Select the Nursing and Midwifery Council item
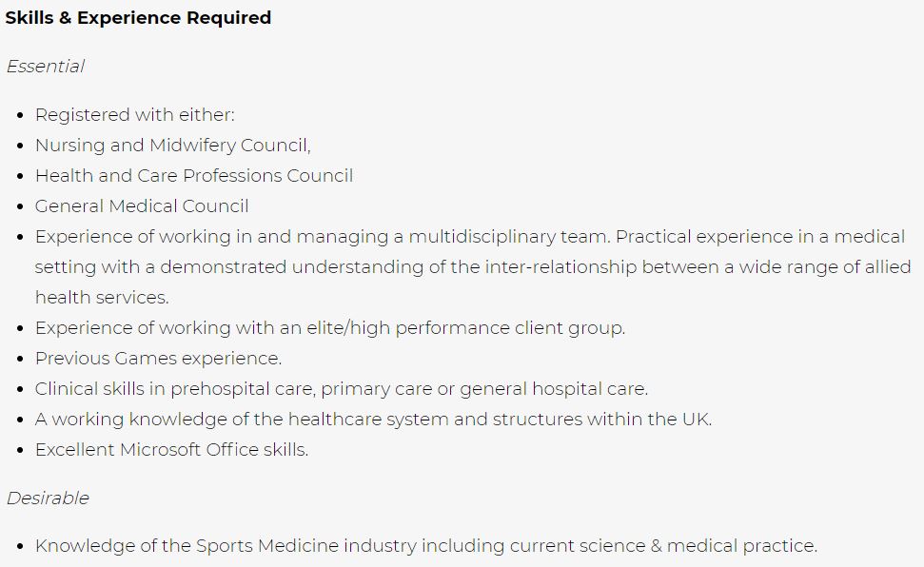Image resolution: width=924 pixels, height=567 pixels. point(172,145)
